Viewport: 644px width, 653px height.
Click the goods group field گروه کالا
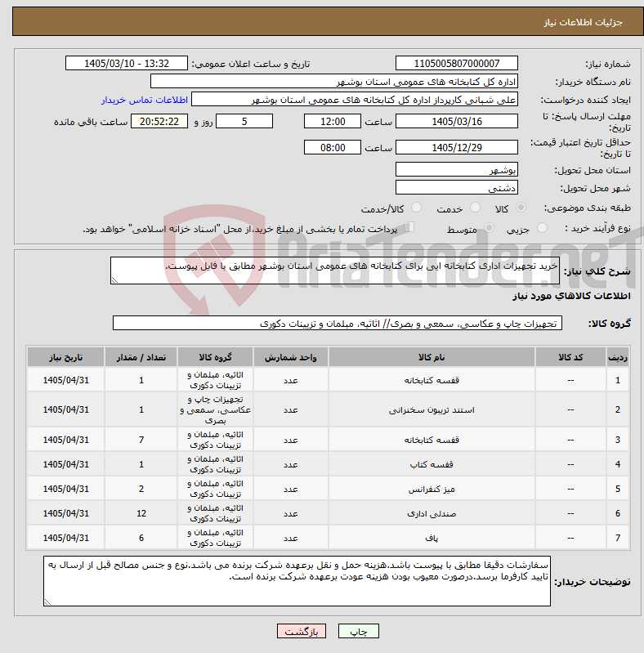tap(338, 323)
